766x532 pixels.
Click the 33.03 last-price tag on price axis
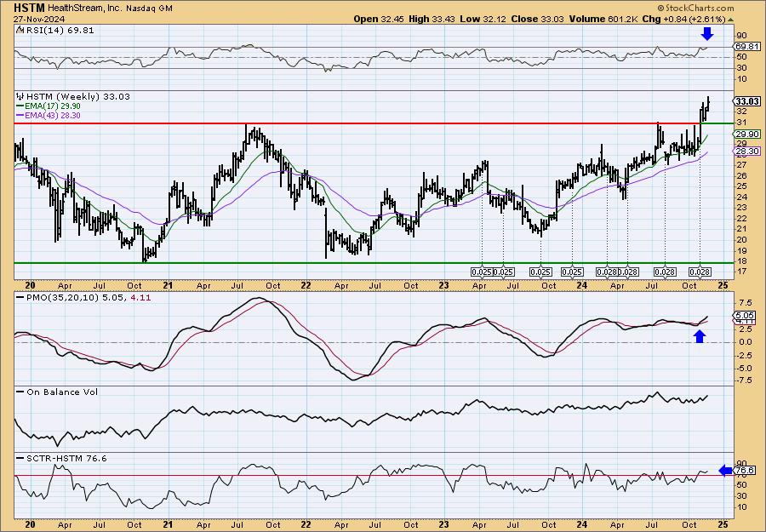click(x=747, y=101)
